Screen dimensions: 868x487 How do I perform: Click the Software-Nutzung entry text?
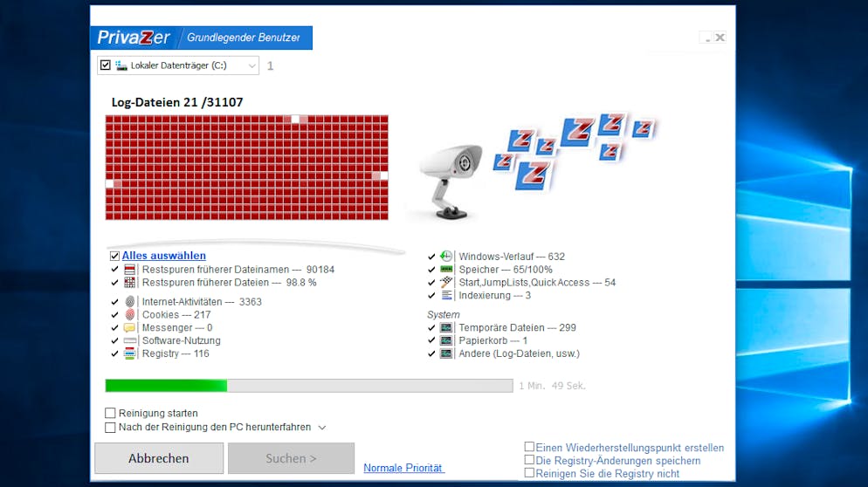point(181,340)
